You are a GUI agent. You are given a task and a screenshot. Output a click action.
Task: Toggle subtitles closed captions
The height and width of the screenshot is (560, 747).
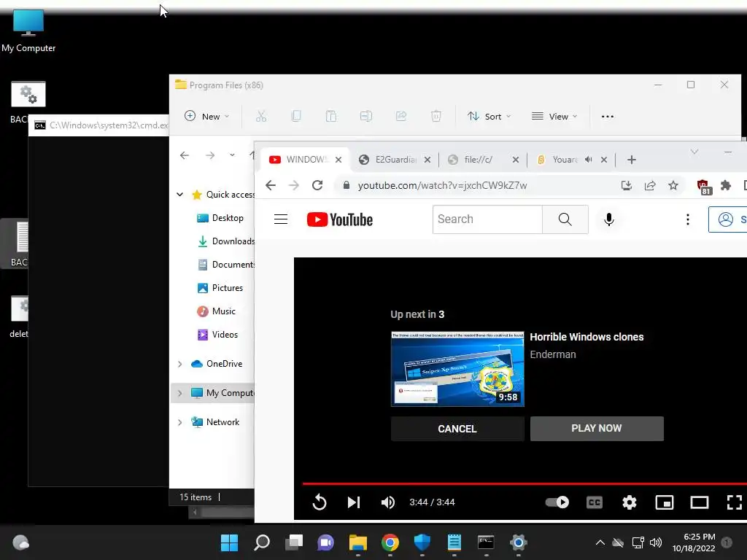coord(595,502)
